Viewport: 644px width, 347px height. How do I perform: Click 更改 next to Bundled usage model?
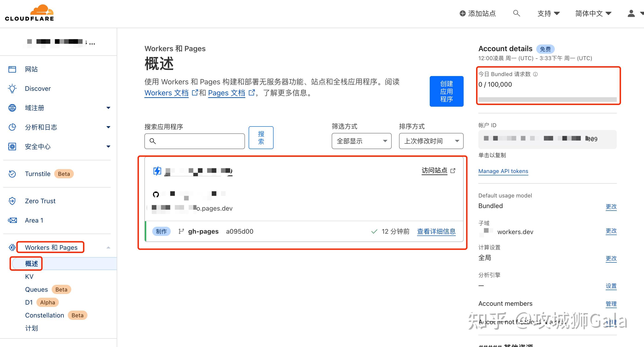pos(611,207)
